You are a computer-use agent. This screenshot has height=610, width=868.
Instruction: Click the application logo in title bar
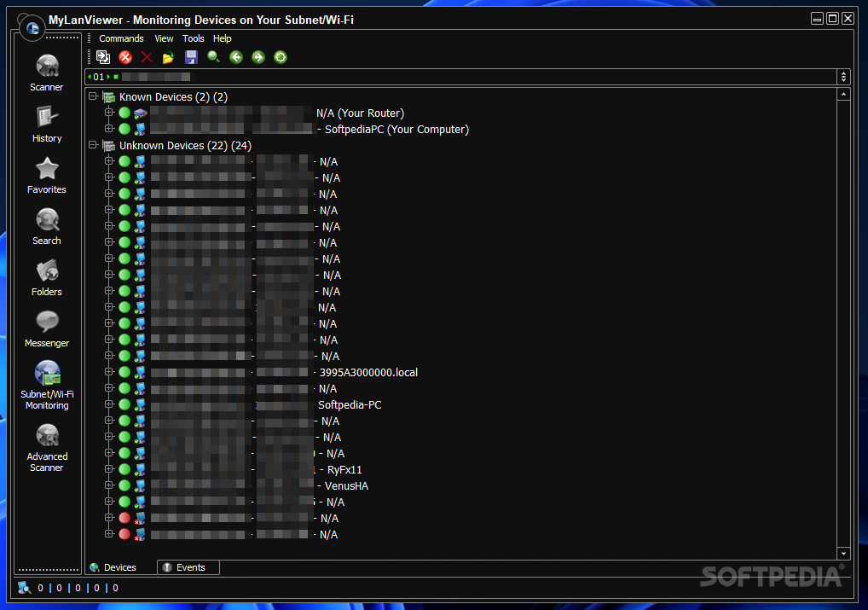(x=32, y=27)
